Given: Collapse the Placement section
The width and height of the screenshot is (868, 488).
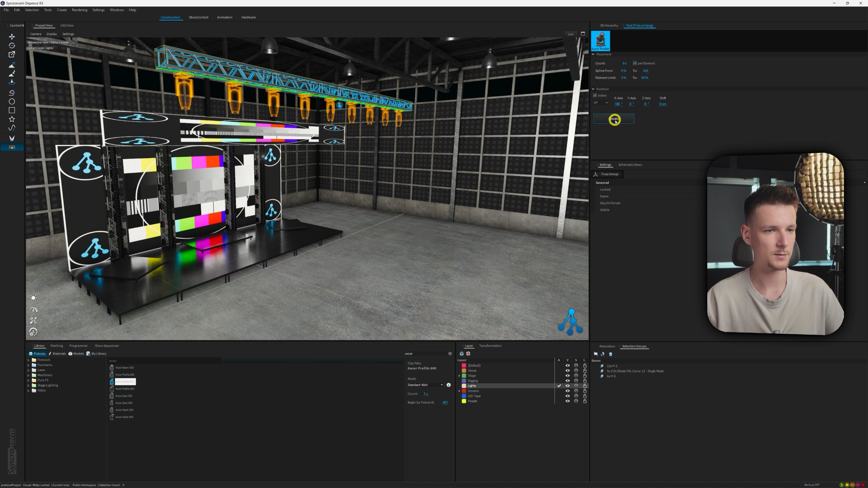Looking at the screenshot, I should coord(593,54).
